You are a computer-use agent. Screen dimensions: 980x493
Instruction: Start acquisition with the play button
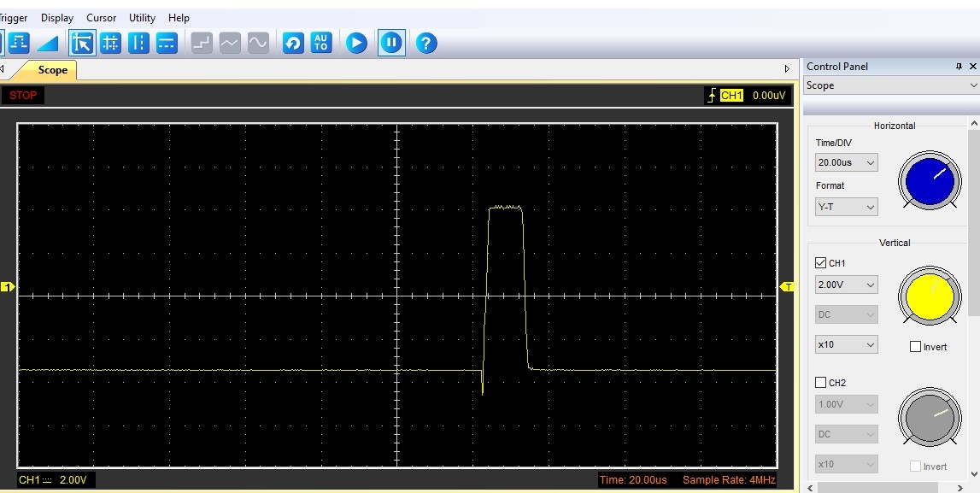coord(356,43)
